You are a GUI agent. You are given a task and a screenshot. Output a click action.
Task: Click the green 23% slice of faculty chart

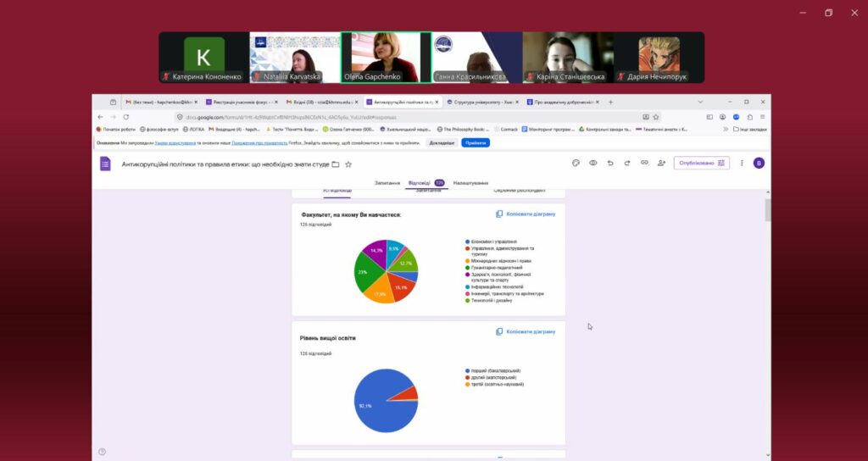pyautogui.click(x=366, y=273)
